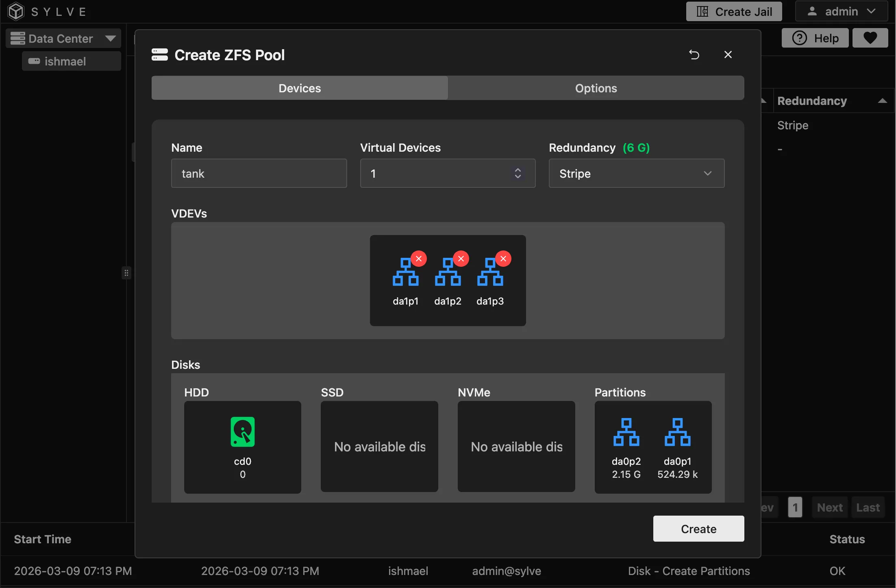The image size is (896, 588).
Task: Collapse the Data Center tree node
Action: click(x=111, y=38)
